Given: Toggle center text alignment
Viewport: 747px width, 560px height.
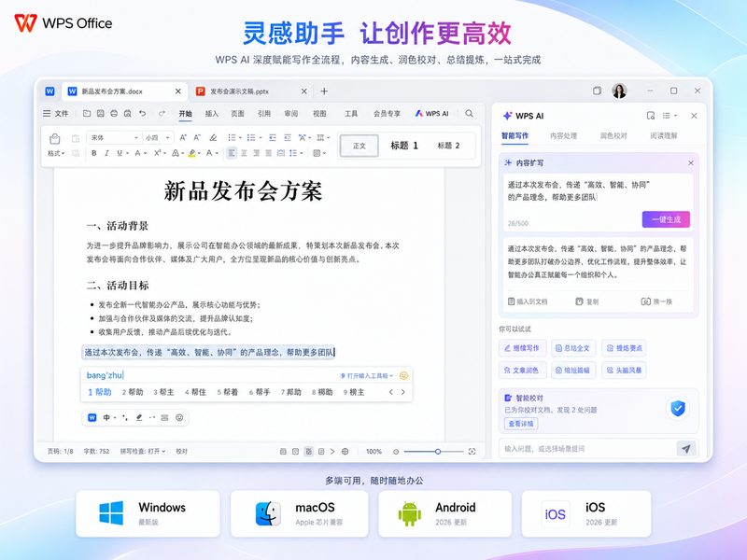Looking at the screenshot, I should pyautogui.click(x=244, y=153).
